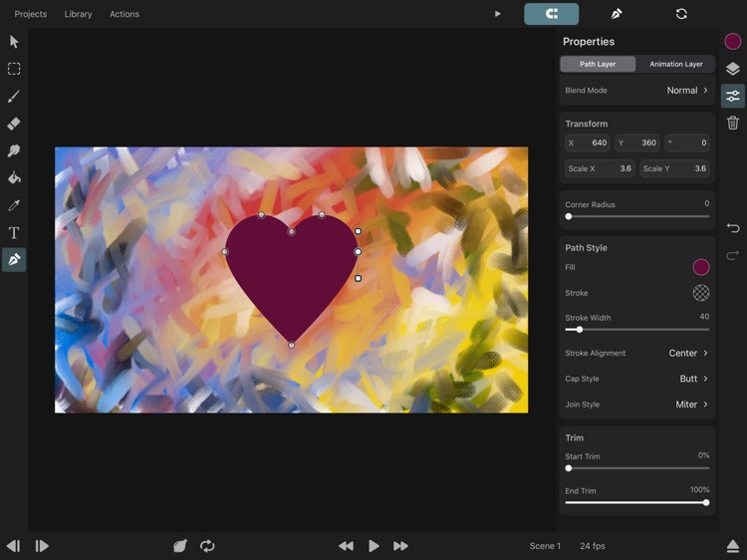This screenshot has height=560, width=747.
Task: Activate the paint bucket fill tool
Action: click(x=14, y=178)
